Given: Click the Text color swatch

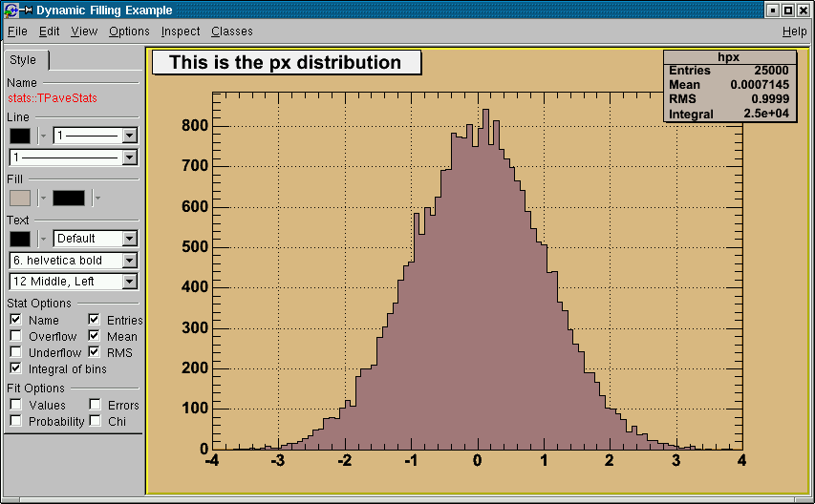Looking at the screenshot, I should [x=20, y=239].
